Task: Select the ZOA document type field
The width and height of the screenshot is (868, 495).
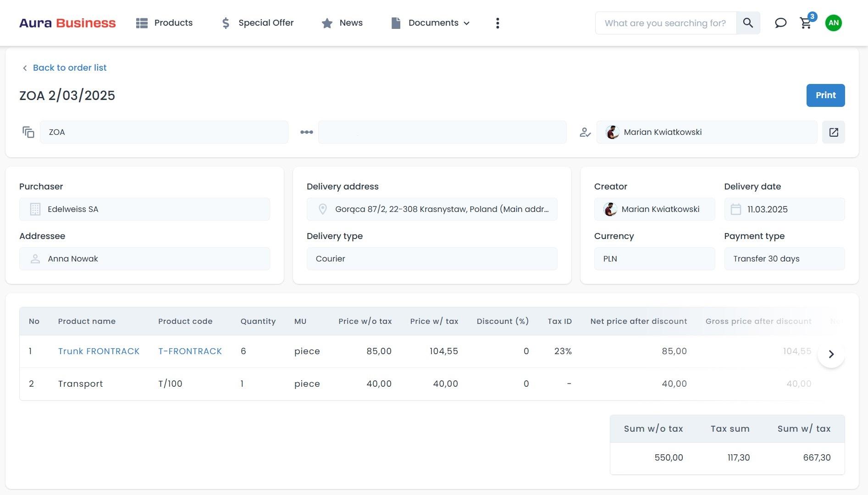Action: [164, 132]
